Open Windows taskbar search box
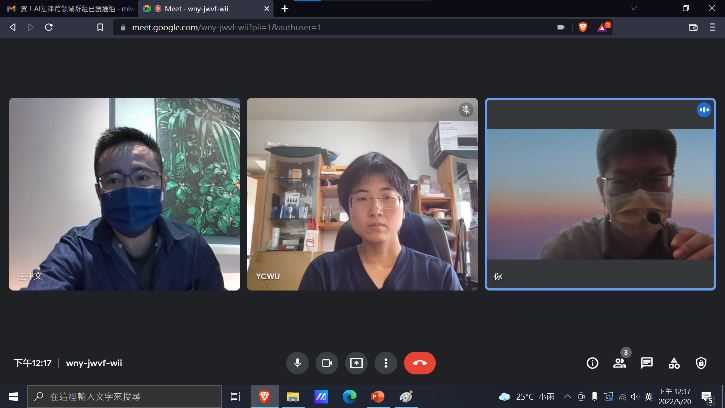 (x=125, y=397)
